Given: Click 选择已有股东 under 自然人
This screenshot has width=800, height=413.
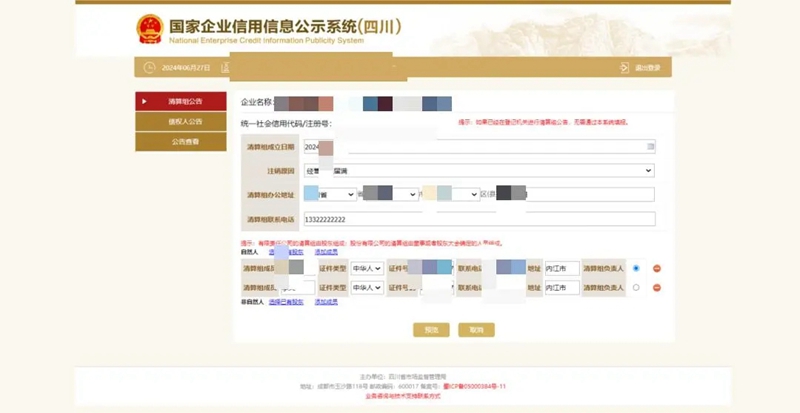Looking at the screenshot, I should click(x=286, y=252).
